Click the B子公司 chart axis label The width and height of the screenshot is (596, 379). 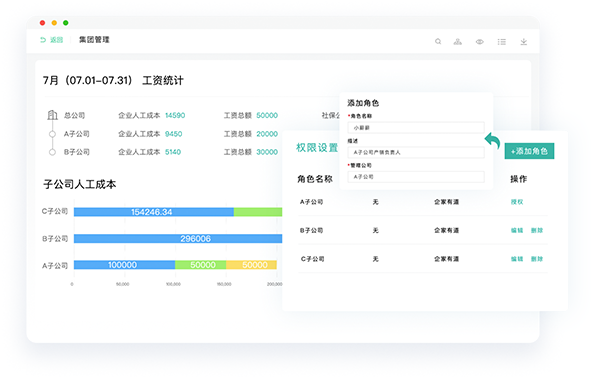[x=55, y=239]
